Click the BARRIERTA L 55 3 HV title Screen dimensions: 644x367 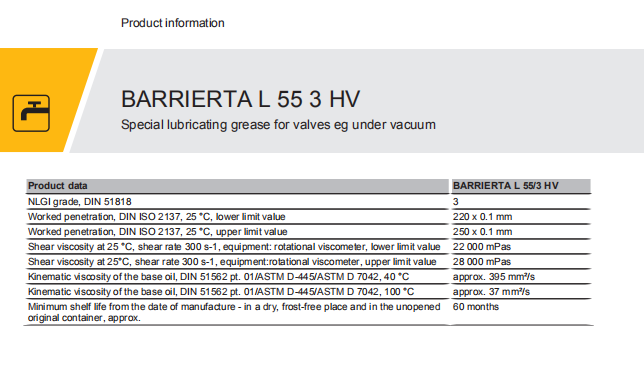[241, 99]
